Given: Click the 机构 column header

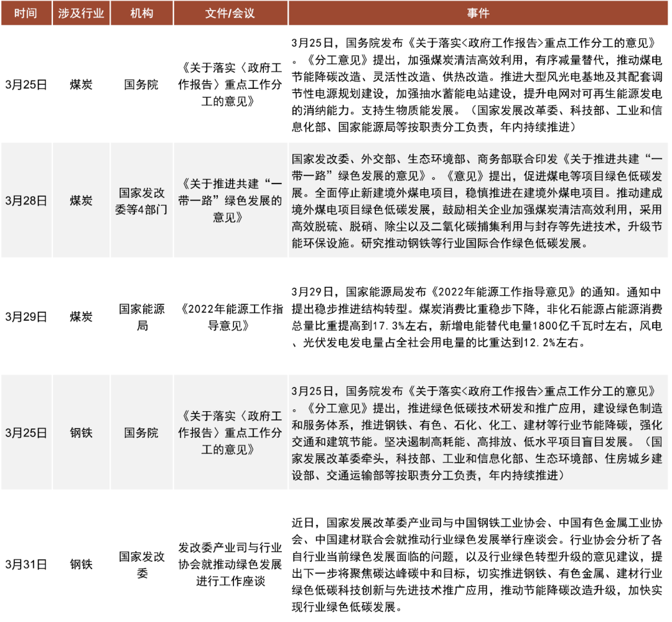Looking at the screenshot, I should [x=141, y=12].
